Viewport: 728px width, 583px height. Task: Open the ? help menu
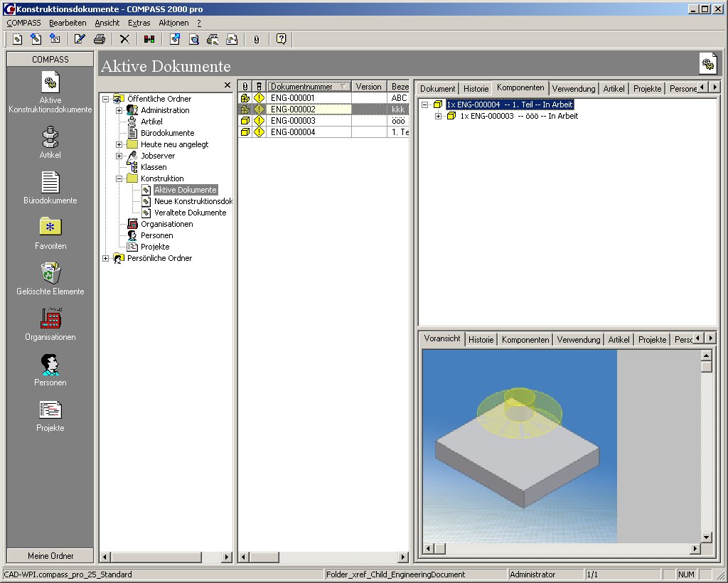199,23
